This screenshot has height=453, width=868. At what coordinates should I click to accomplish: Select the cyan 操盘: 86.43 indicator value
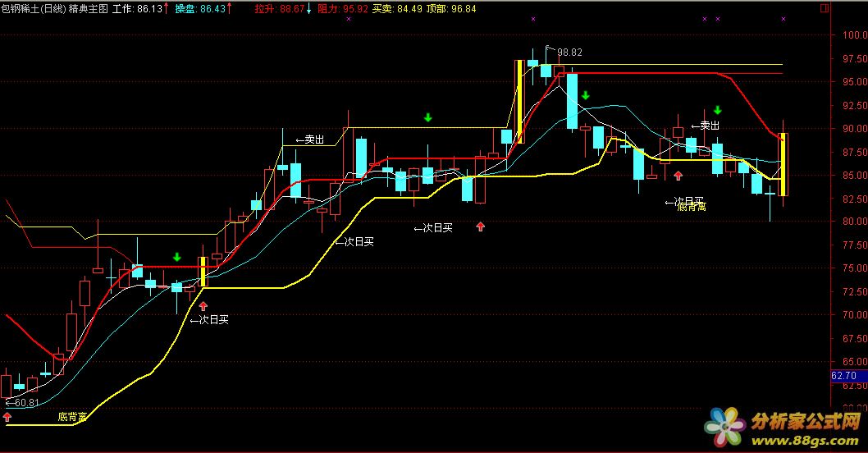(x=200, y=9)
